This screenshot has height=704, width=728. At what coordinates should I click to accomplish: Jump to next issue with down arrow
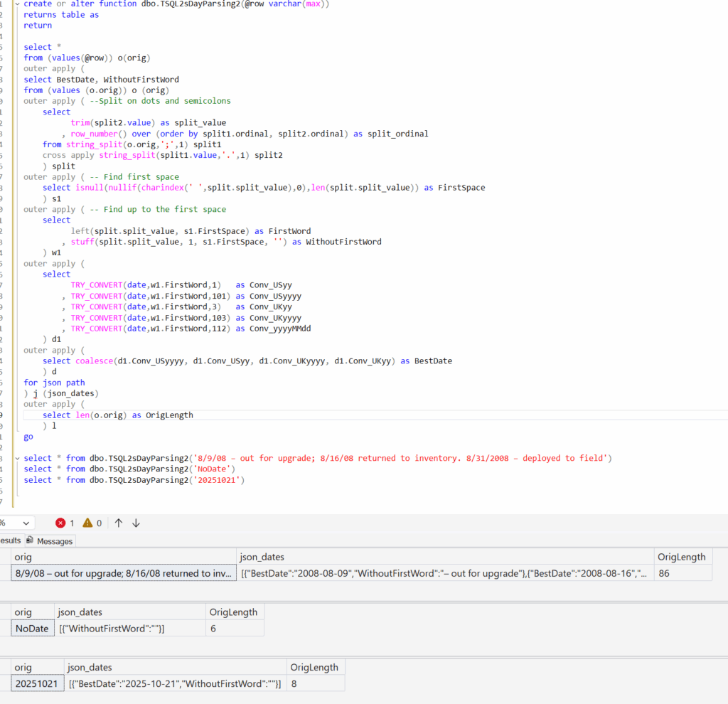(x=136, y=523)
